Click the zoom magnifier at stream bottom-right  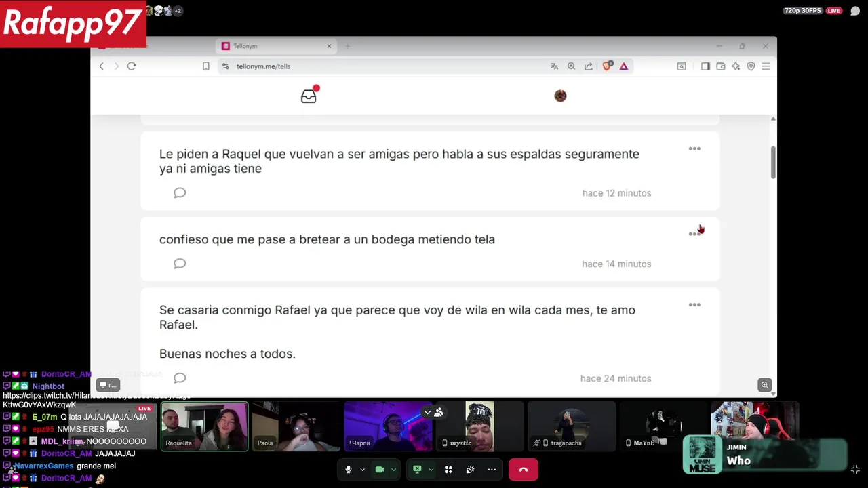click(764, 385)
